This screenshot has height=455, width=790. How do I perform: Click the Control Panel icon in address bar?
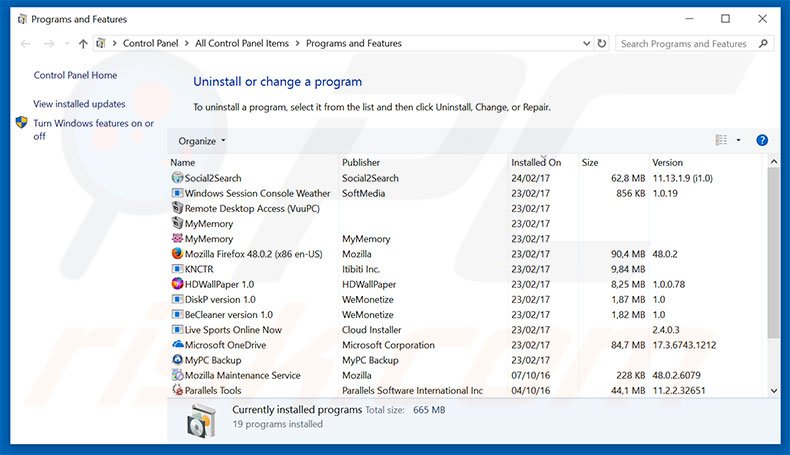pyautogui.click(x=101, y=43)
